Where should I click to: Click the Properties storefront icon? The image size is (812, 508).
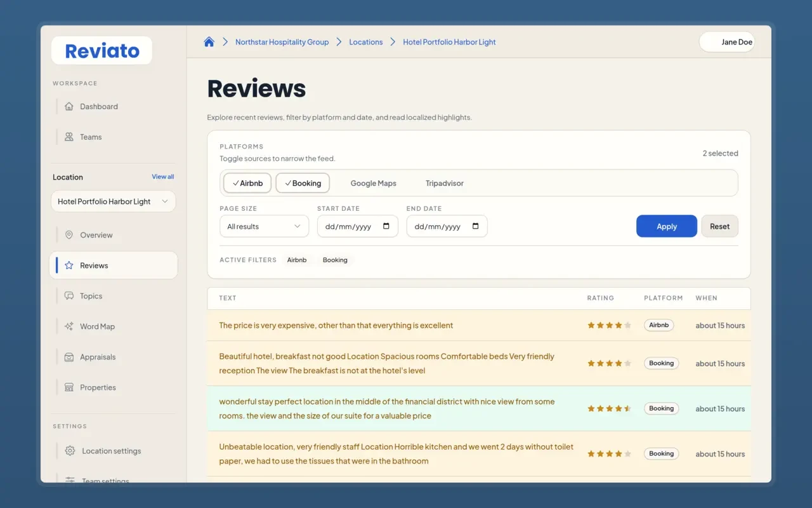69,387
